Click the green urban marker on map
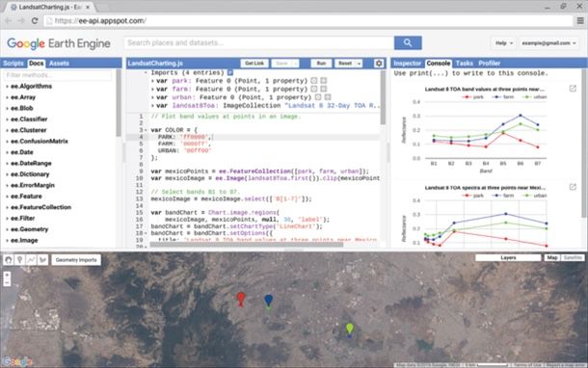This screenshot has height=368, width=588. (x=350, y=329)
